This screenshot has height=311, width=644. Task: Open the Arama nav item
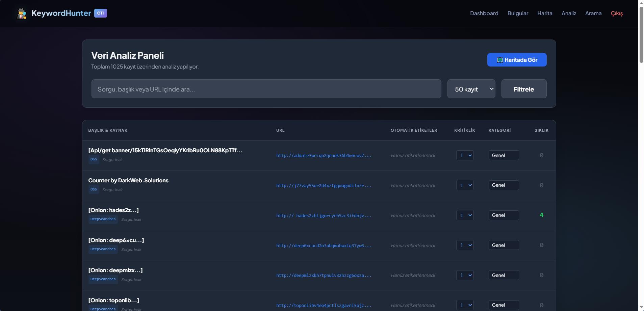tap(593, 13)
